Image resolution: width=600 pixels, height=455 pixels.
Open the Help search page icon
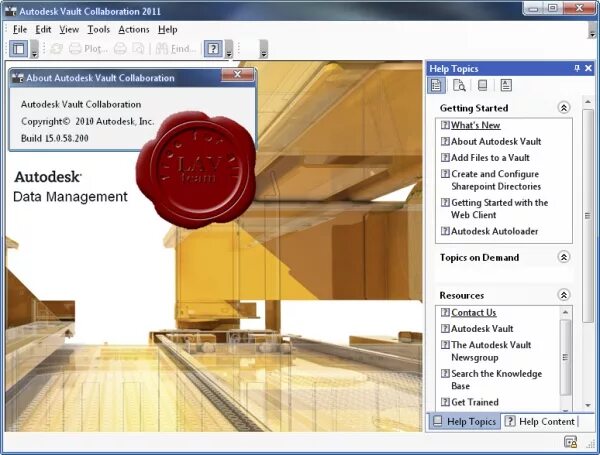click(x=459, y=85)
